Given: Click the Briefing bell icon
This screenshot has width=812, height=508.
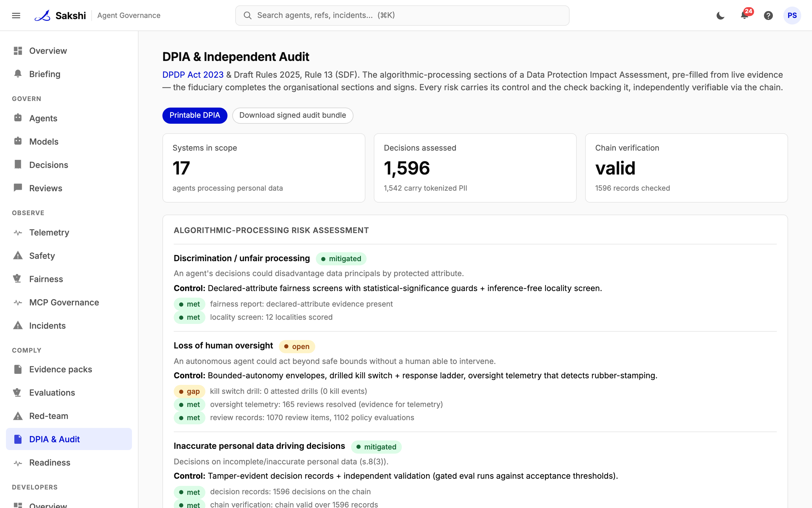Looking at the screenshot, I should click(18, 74).
